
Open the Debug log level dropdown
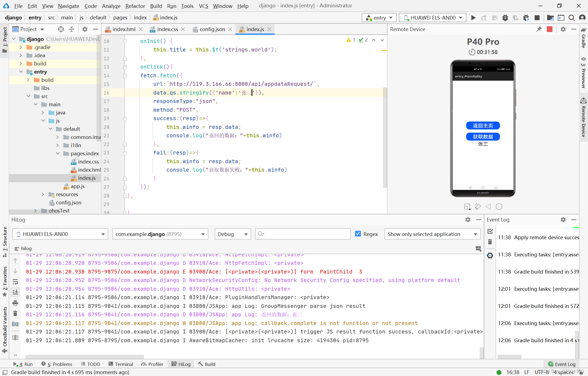click(x=233, y=234)
